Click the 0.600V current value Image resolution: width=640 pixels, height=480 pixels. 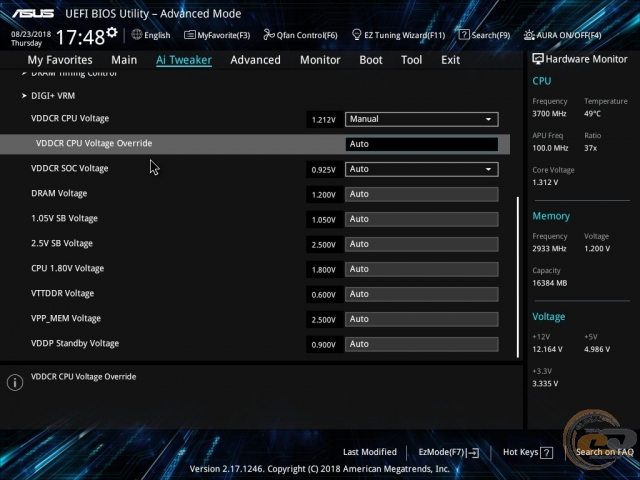click(324, 295)
